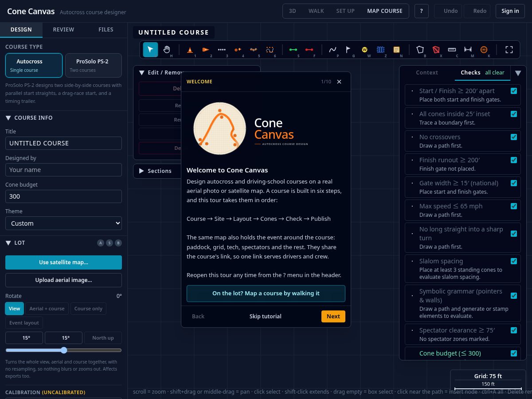
Task: Switch to the Files tab
Action: [106, 30]
